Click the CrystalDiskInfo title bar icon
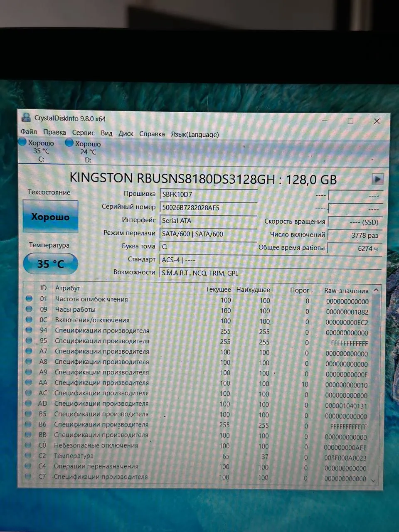The image size is (399, 532). tap(26, 117)
